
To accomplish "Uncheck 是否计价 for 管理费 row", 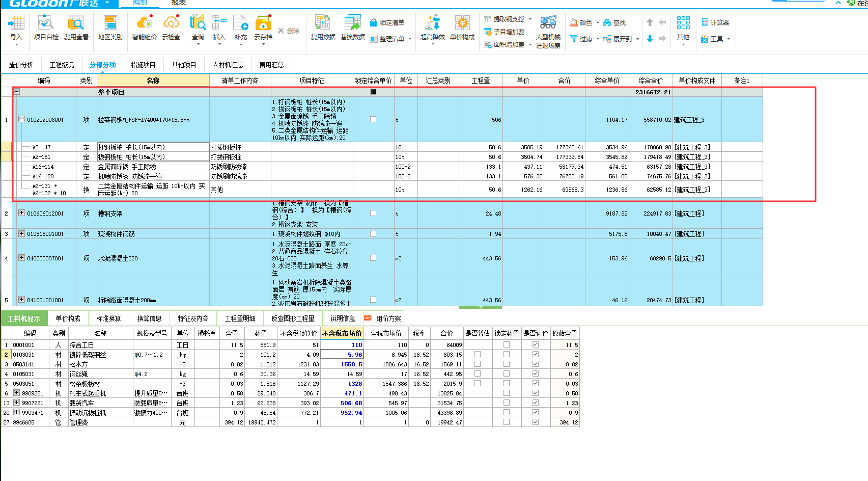I will (536, 422).
